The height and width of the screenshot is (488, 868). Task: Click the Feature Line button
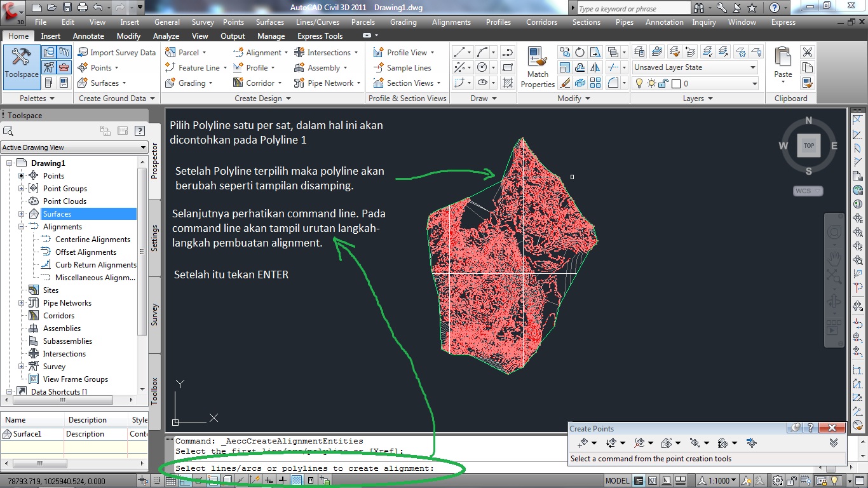(x=196, y=68)
